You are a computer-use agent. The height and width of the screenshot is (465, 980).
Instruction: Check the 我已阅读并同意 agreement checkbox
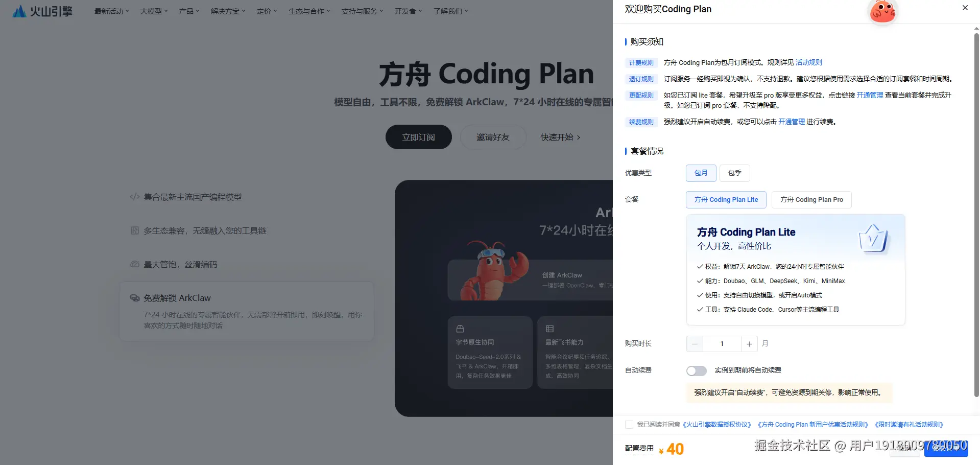[x=629, y=425]
